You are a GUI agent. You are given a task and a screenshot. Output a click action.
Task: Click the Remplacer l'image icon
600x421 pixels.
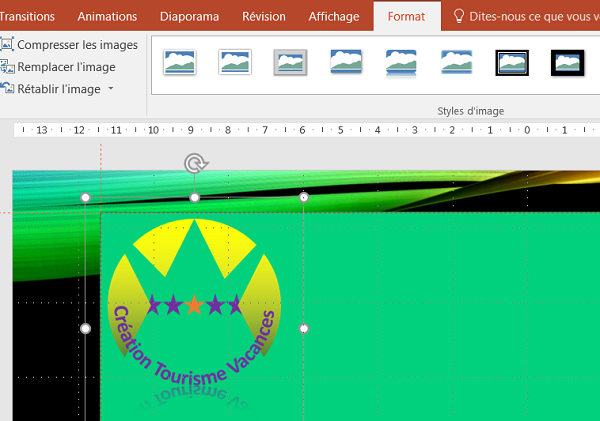click(x=7, y=67)
